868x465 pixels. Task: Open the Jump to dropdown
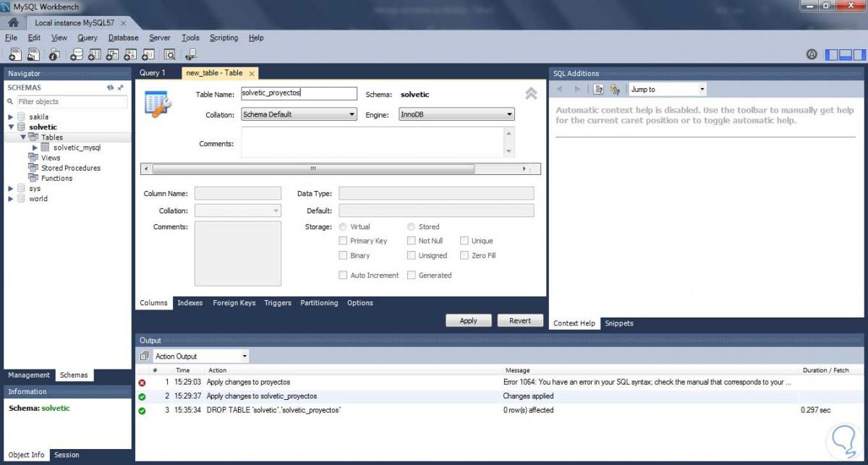click(x=667, y=90)
